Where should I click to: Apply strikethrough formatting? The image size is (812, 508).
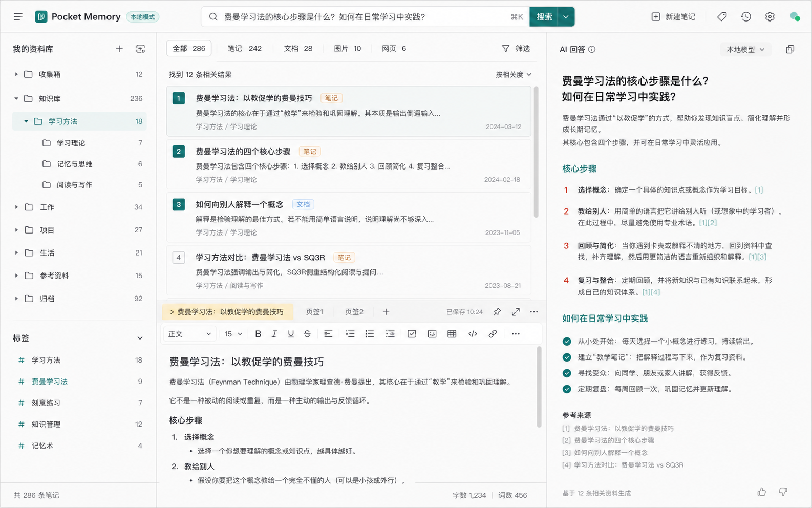click(x=307, y=334)
